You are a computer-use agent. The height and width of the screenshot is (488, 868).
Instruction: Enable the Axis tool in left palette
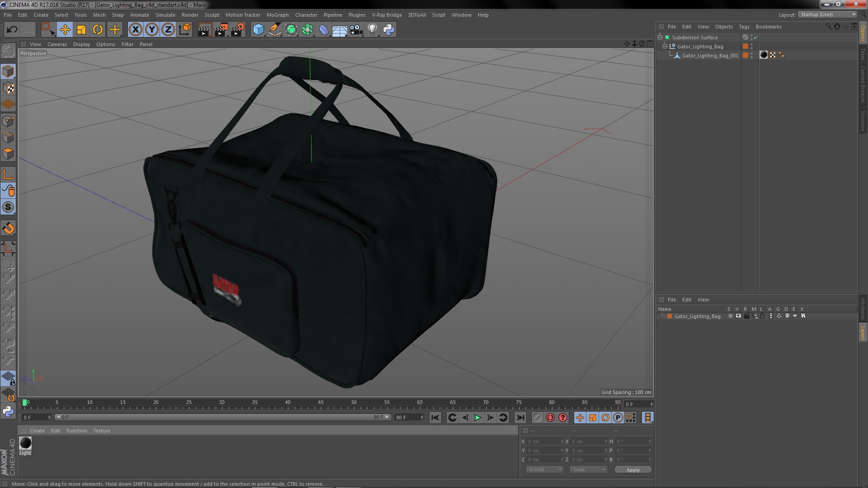(8, 174)
